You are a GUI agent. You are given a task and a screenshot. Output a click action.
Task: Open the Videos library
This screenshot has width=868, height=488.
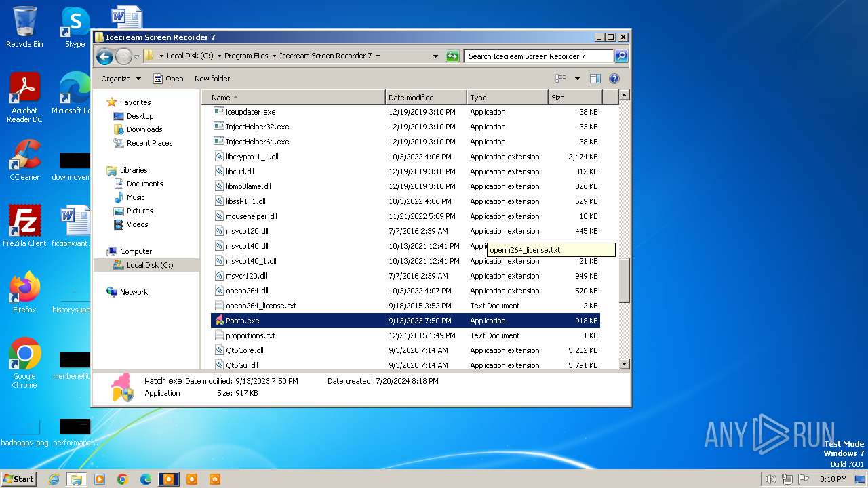[137, 224]
